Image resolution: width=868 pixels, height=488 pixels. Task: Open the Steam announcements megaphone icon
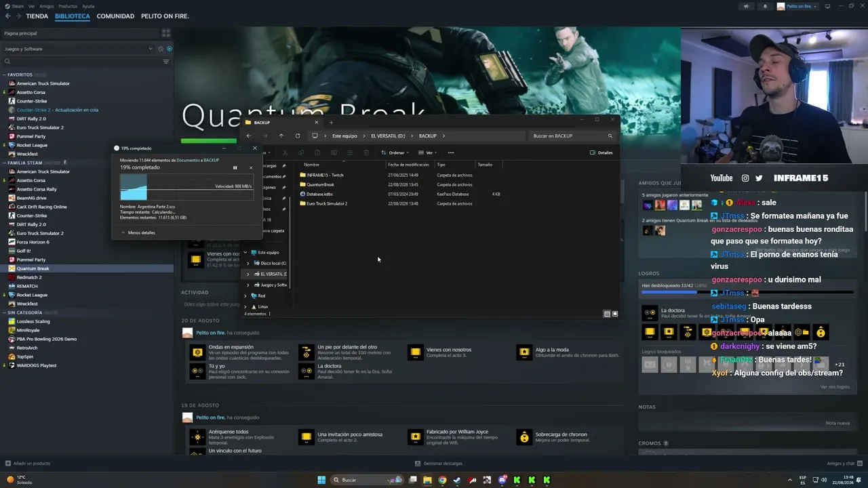(747, 6)
